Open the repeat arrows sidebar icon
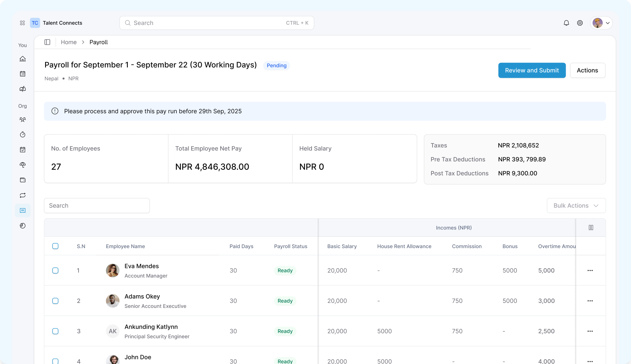 [23, 195]
